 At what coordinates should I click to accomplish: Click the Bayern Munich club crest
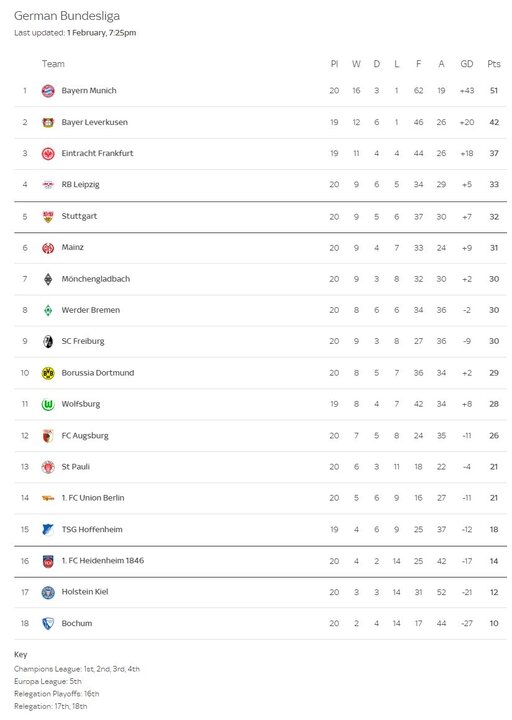[48, 91]
